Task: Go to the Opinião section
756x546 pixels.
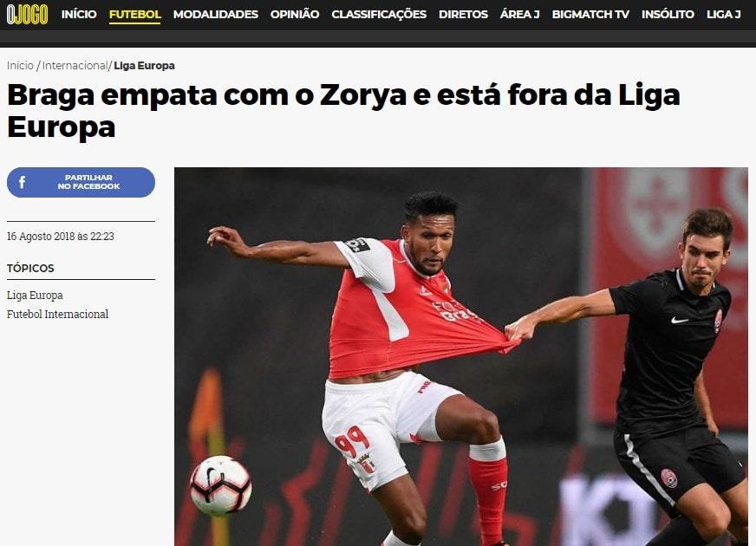Action: coord(295,15)
